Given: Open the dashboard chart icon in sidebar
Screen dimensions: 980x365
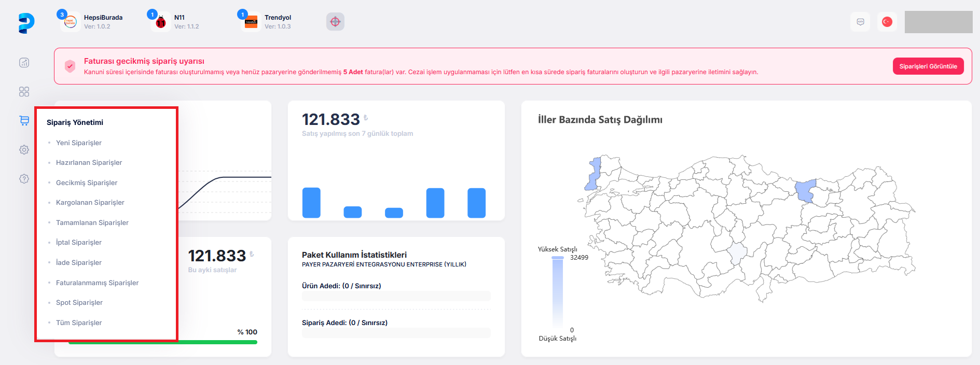Looking at the screenshot, I should tap(24, 63).
